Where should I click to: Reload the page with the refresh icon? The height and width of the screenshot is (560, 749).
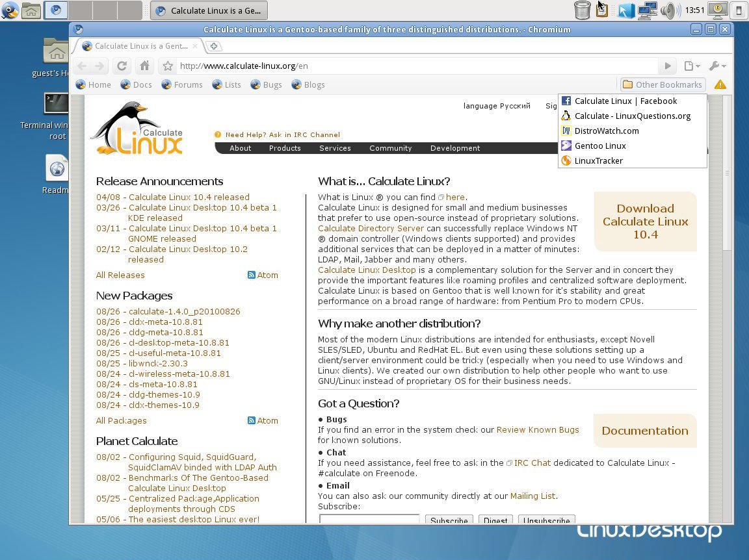click(x=122, y=66)
